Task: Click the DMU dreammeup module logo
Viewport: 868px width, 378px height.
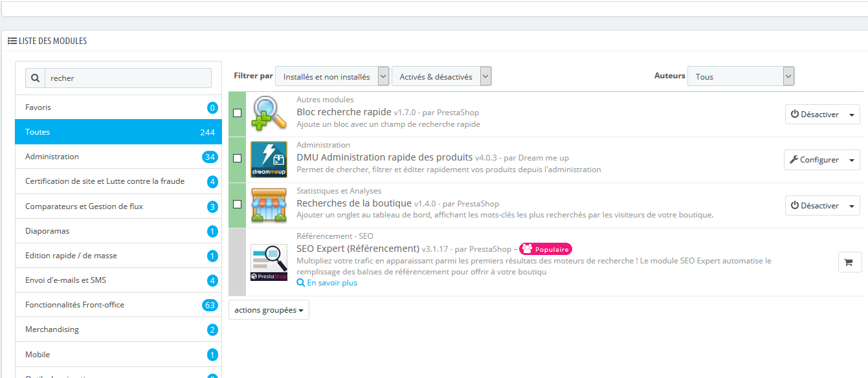Action: click(x=269, y=159)
